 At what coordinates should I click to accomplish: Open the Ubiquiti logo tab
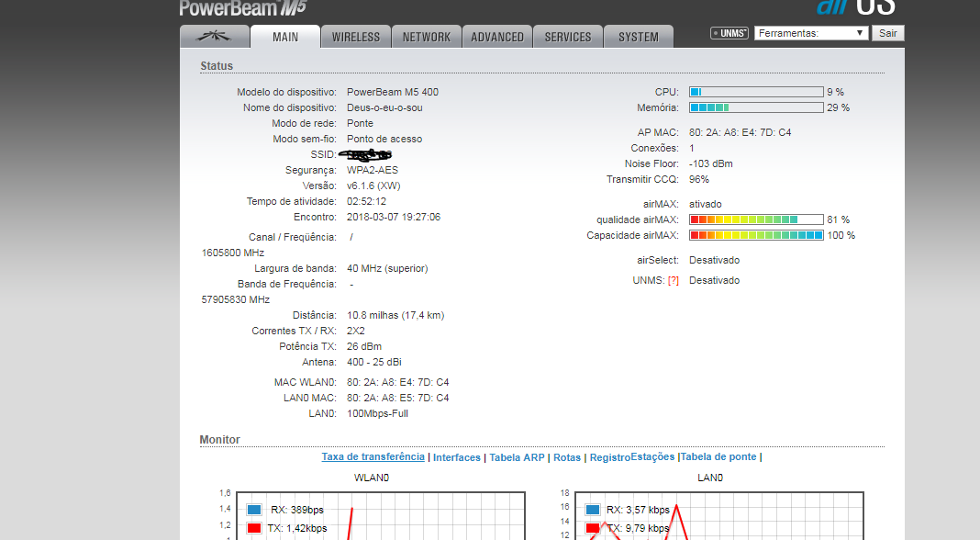215,37
